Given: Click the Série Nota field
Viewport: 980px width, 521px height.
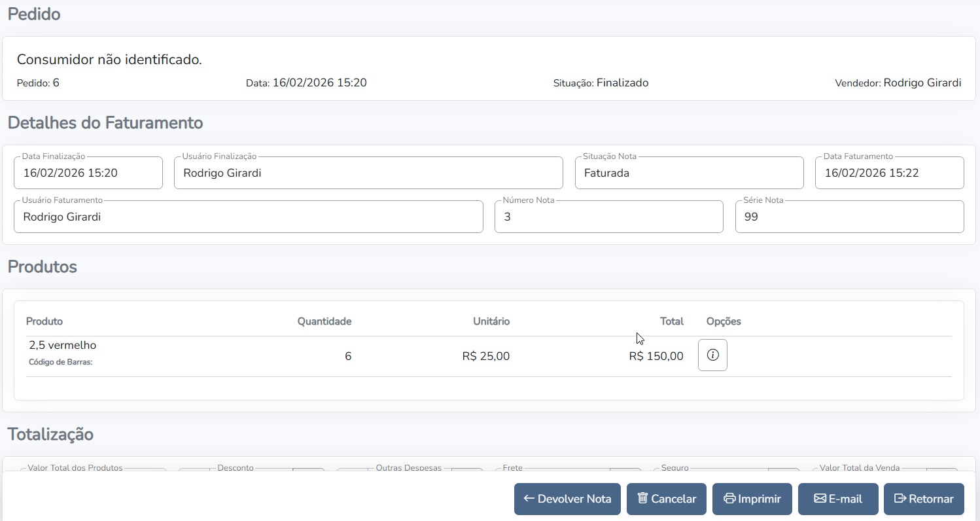Looking at the screenshot, I should click(849, 217).
